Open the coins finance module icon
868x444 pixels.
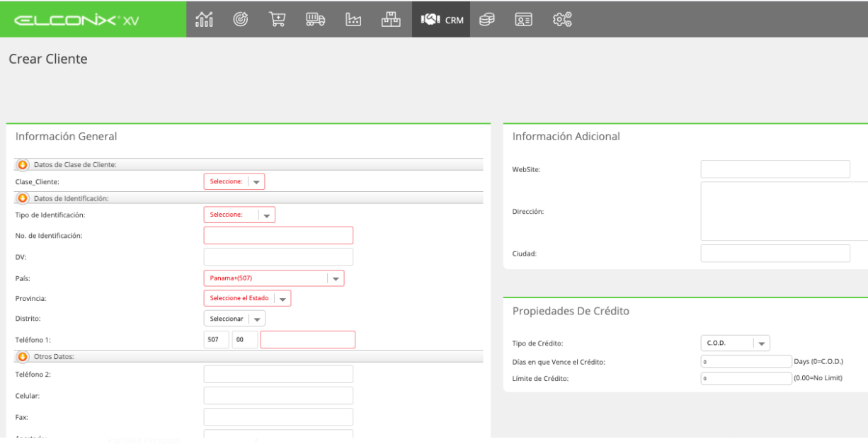click(x=487, y=20)
